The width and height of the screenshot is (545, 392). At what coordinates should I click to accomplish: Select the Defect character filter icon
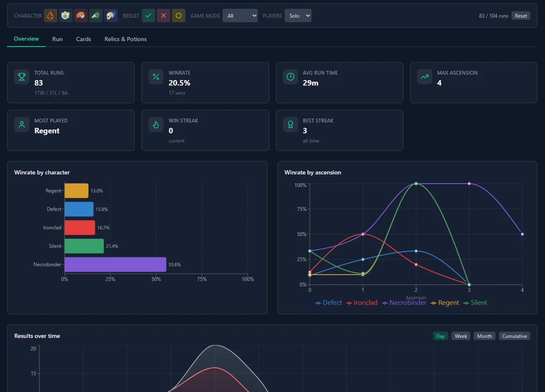point(65,16)
